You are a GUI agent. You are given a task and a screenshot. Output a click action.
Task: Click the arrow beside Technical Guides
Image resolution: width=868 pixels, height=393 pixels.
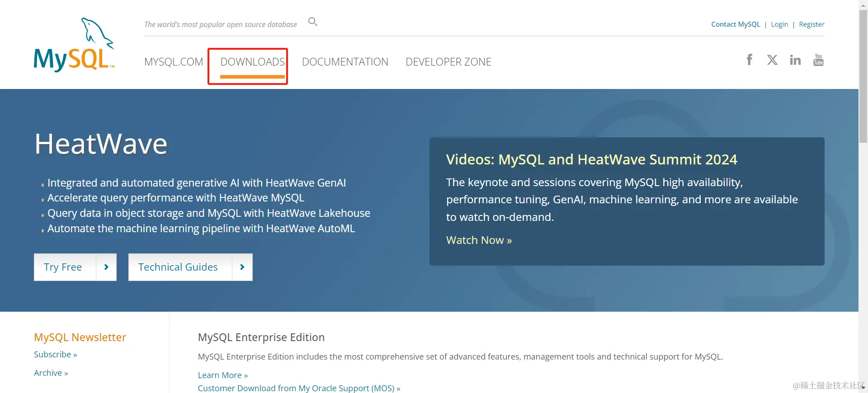(242, 267)
